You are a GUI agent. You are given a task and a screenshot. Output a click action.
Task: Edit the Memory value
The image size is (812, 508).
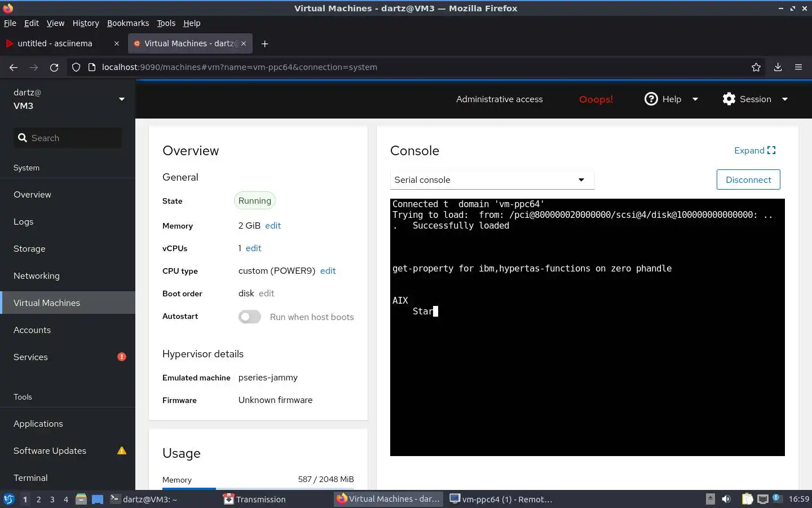tap(273, 225)
